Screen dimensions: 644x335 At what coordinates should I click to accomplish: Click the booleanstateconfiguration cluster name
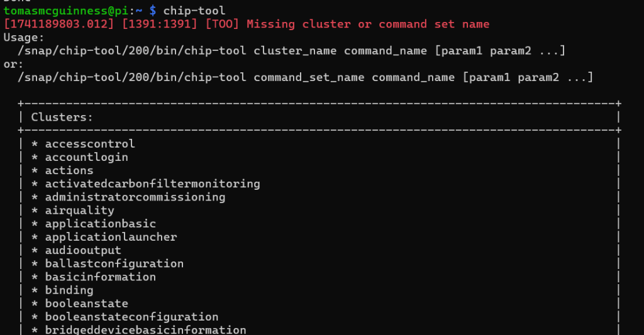131,317
